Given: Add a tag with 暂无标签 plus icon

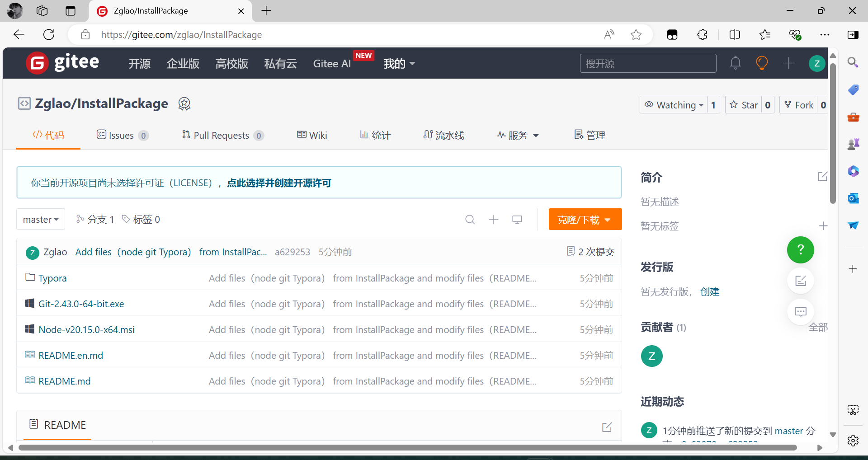Looking at the screenshot, I should [823, 226].
